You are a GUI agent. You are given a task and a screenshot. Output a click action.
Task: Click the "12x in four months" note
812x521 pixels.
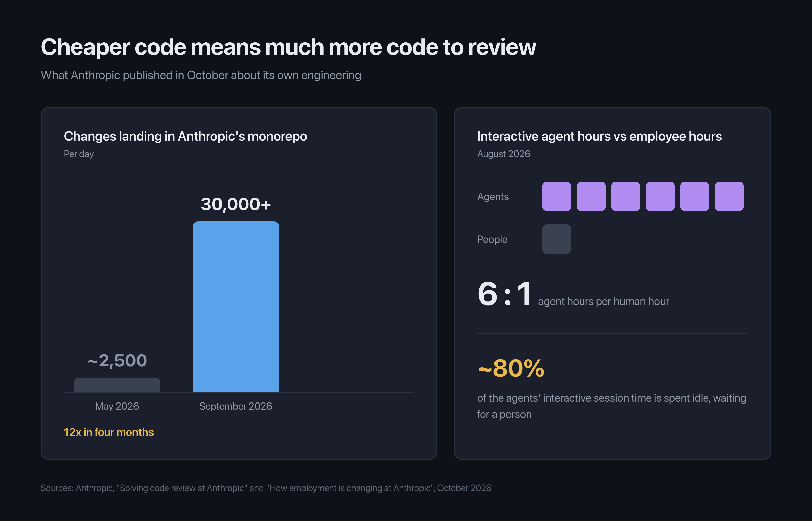[x=109, y=432]
